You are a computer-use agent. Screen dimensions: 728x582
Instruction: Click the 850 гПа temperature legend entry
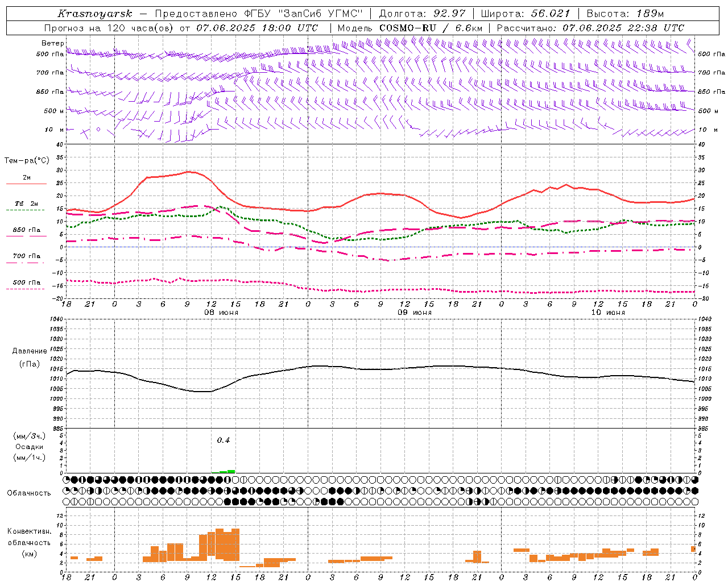(x=27, y=230)
